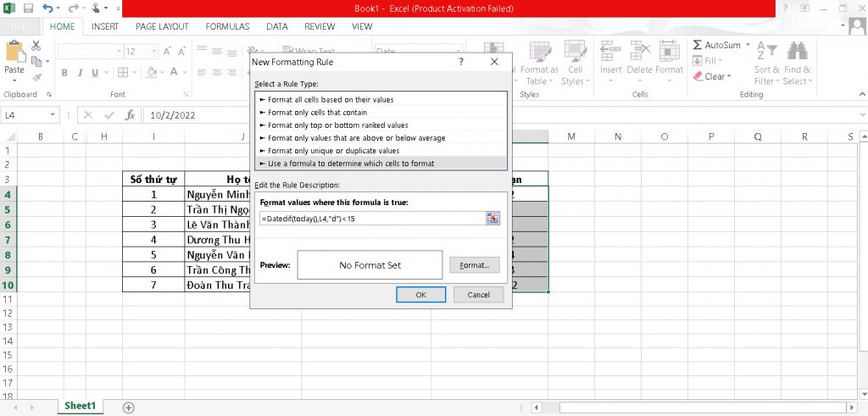Click the Borders grid icon
The image size is (868, 416).
(x=122, y=73)
